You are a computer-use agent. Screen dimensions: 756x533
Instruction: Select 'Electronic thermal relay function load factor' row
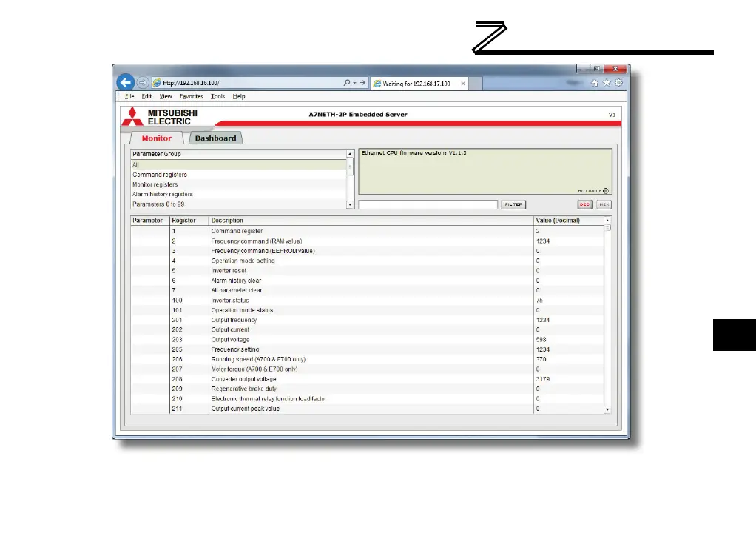coord(368,399)
